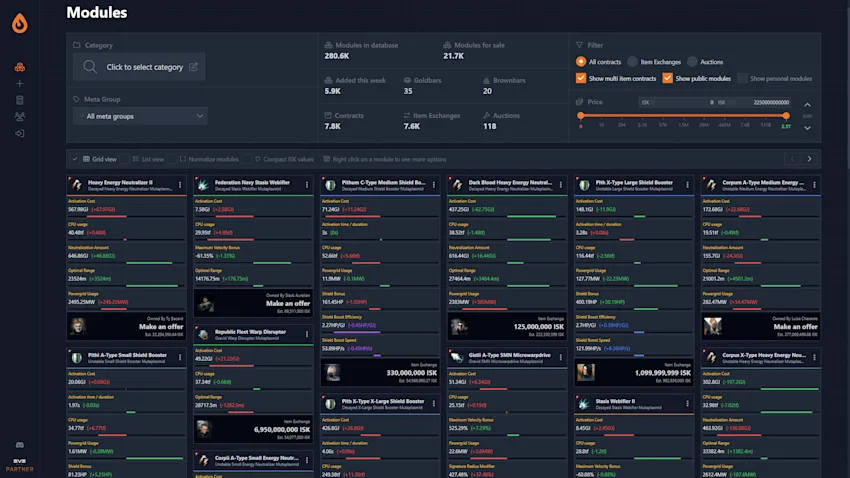Adjust the maximum price slider handle
850x478 pixels.
point(786,115)
